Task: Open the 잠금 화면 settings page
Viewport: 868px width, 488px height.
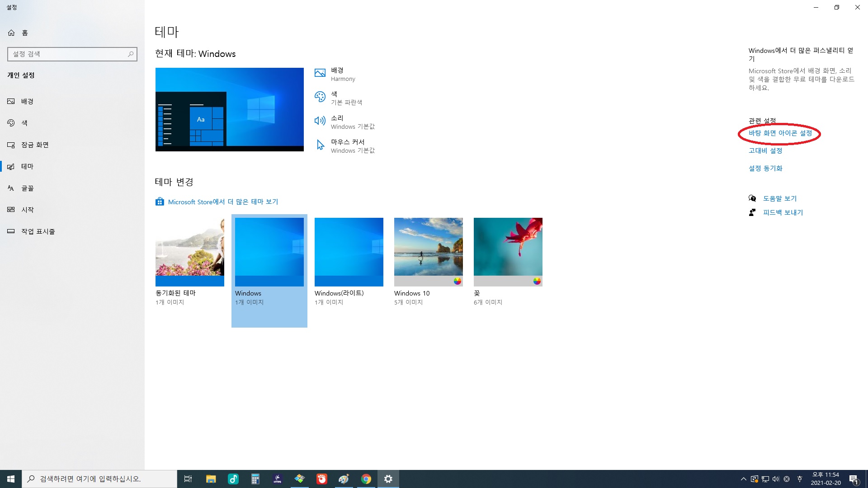Action: click(35, 145)
